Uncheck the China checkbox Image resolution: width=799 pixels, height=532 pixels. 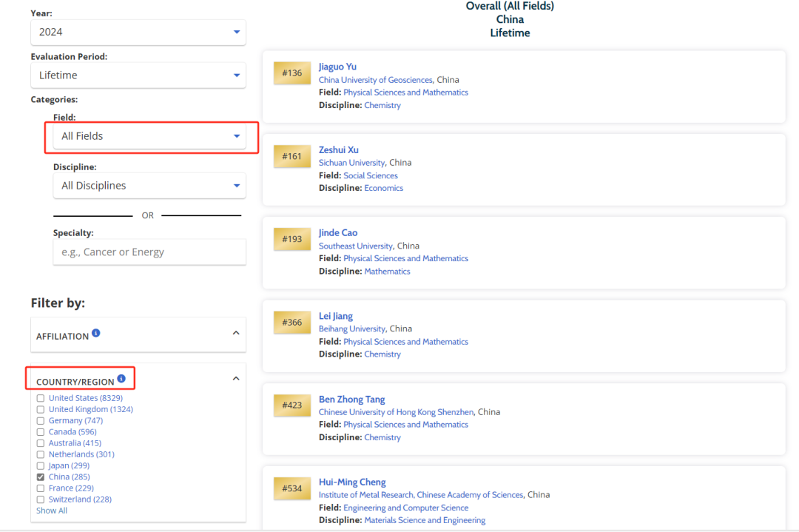[40, 477]
